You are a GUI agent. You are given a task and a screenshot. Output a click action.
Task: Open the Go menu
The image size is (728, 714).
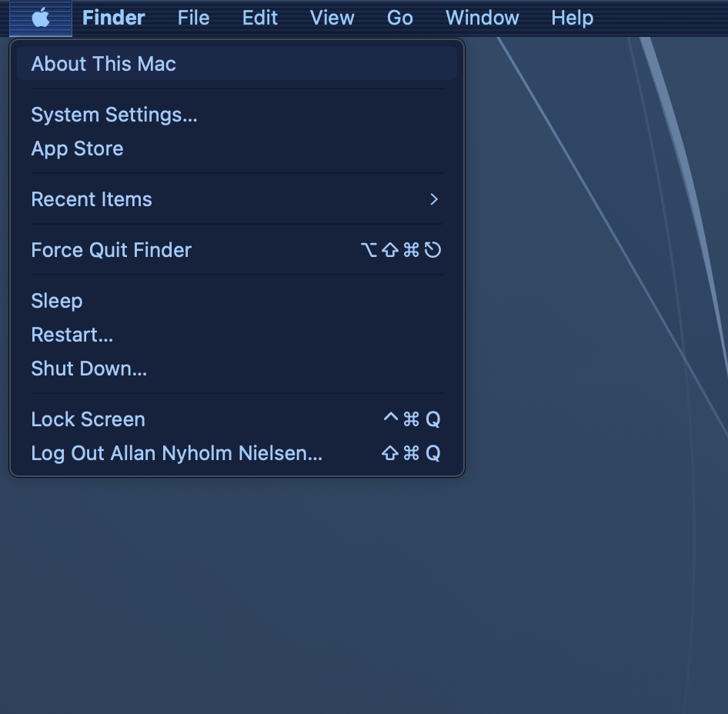pos(400,18)
